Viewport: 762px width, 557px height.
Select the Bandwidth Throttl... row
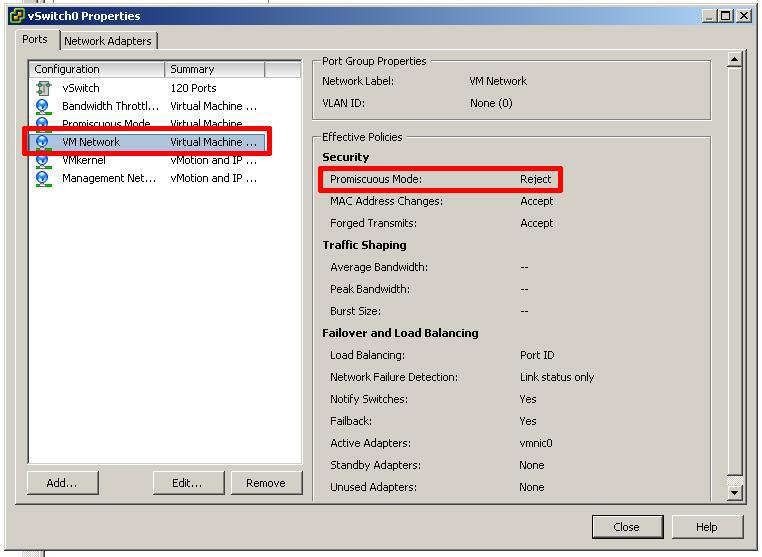point(148,106)
